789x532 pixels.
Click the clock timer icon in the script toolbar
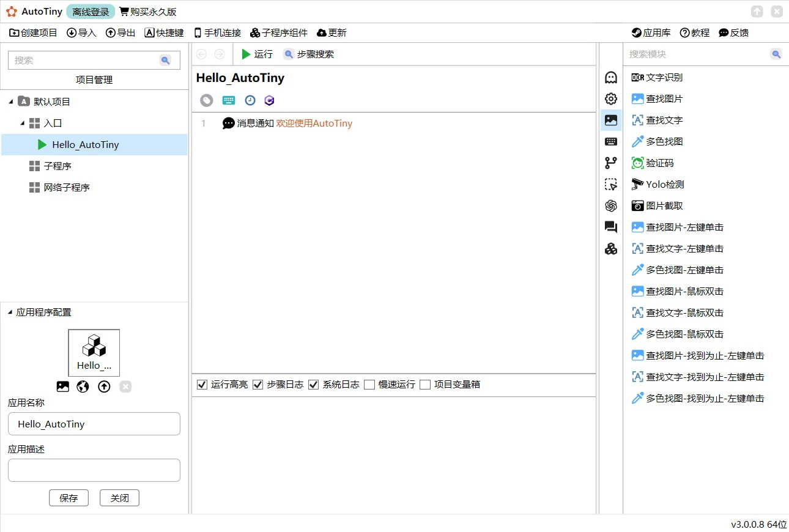[250, 100]
